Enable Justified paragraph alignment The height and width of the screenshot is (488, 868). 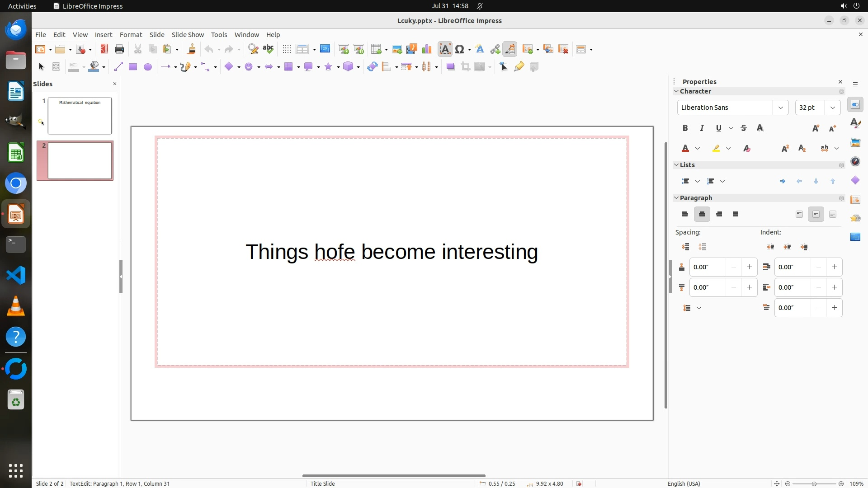pos(736,214)
